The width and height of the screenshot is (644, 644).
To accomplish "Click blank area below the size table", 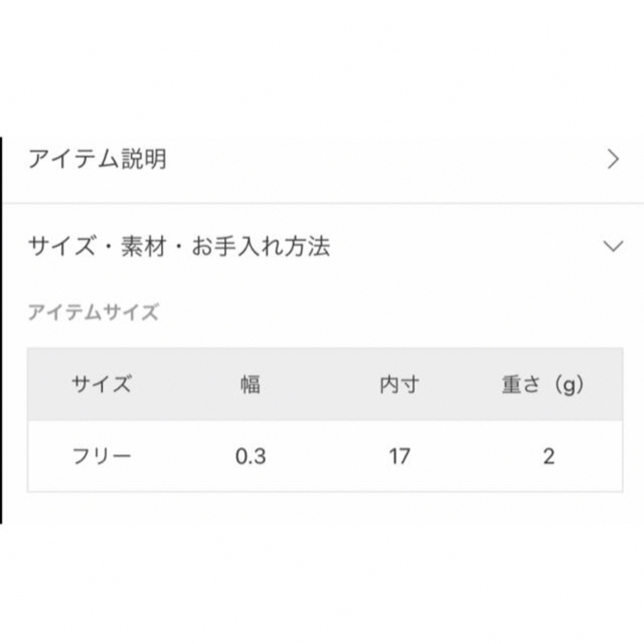I will coord(322,571).
